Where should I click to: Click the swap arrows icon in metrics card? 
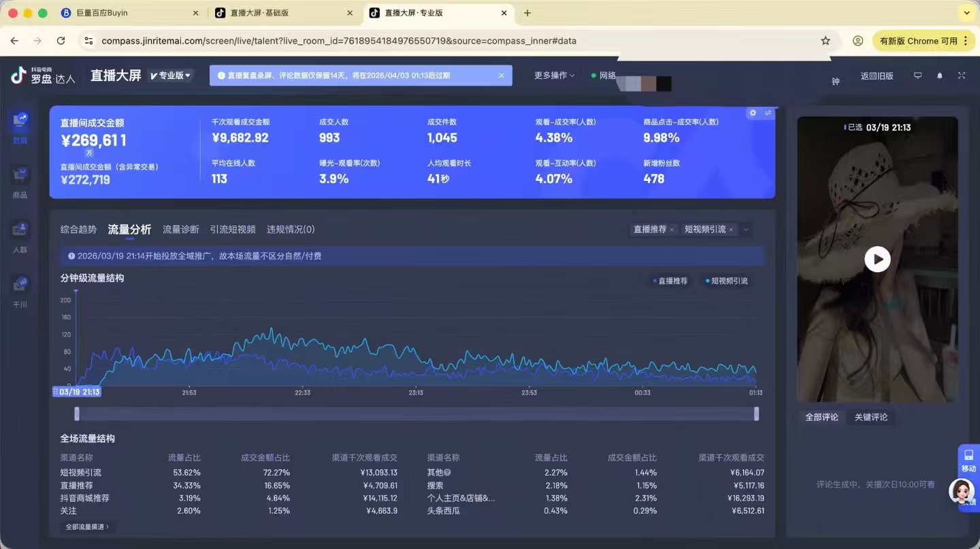coord(768,113)
